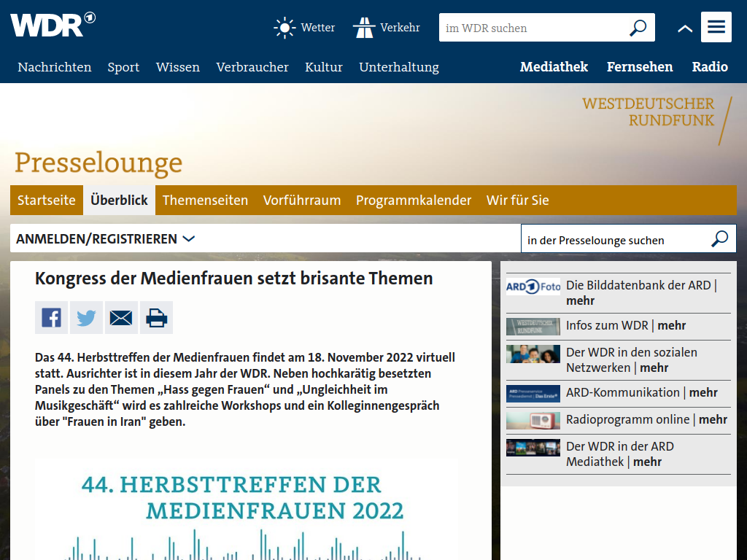Open the ARD Foto thumbnail
Image resolution: width=747 pixels, height=560 pixels.
(533, 287)
